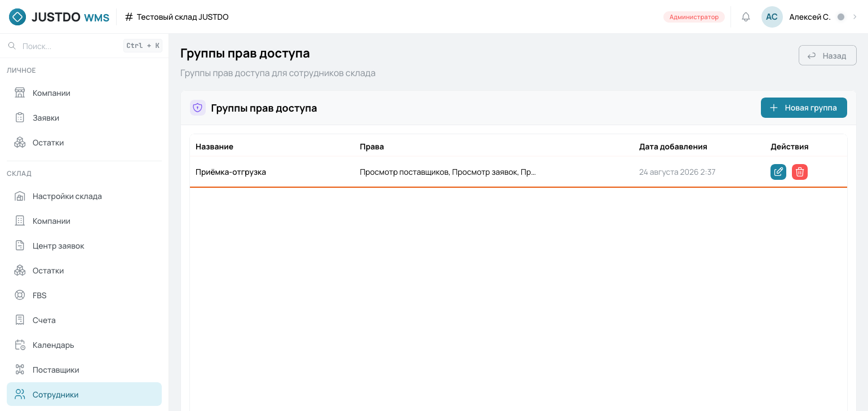Create a group with Новая группа button
The width and height of the screenshot is (868, 411).
[804, 108]
